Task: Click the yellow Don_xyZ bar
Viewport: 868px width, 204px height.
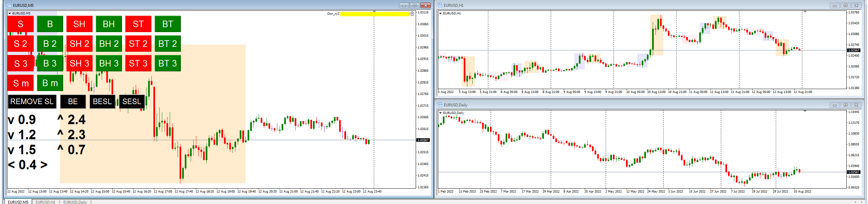Action: coord(375,14)
